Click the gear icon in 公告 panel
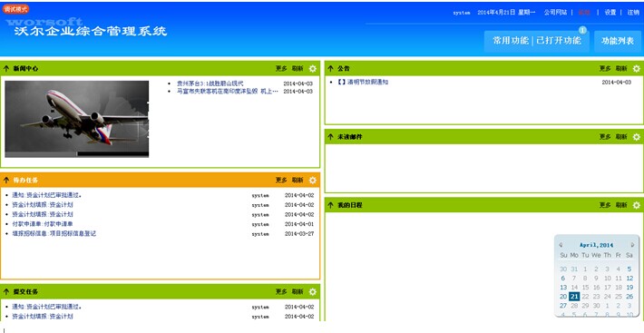Viewport: 644px width, 333px height. coord(636,69)
